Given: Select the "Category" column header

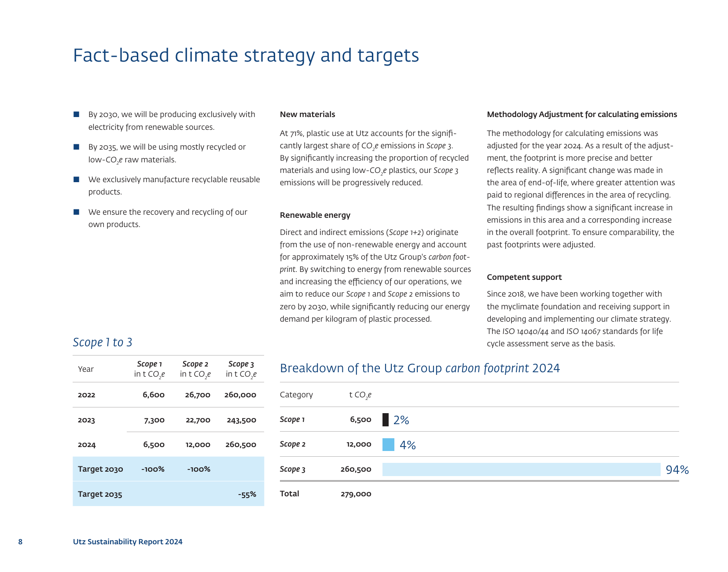Looking at the screenshot, I should tap(296, 395).
